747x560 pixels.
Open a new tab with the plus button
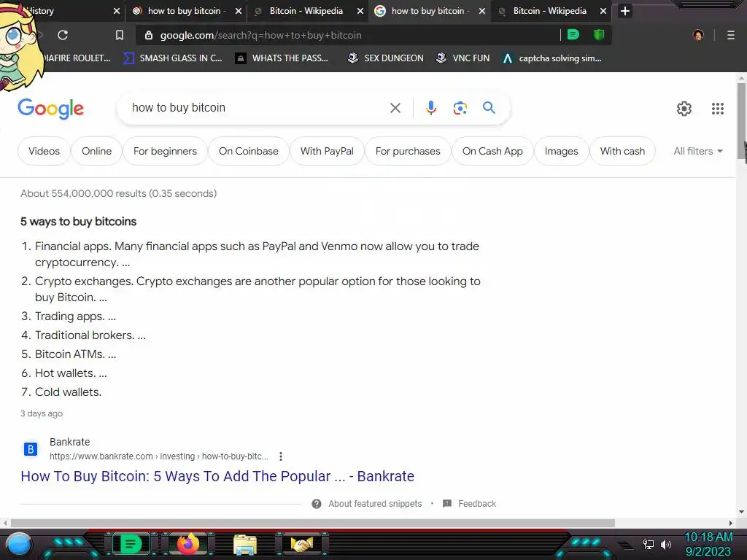(x=625, y=11)
